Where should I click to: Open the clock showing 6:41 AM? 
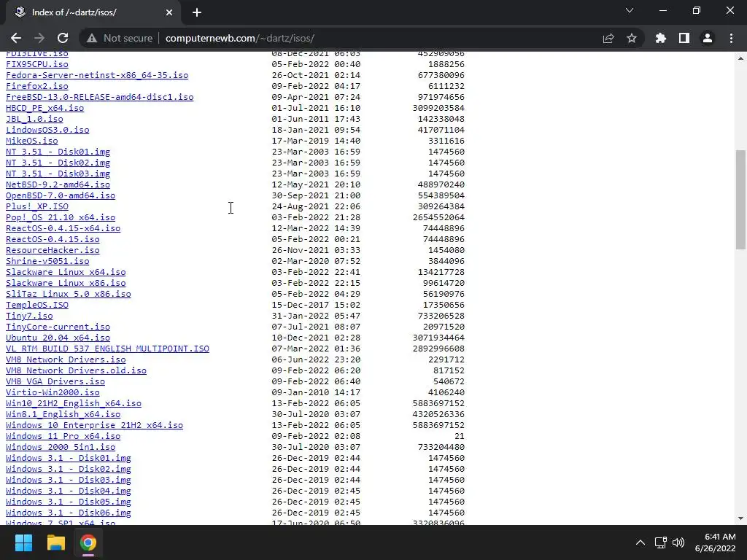pos(715,542)
